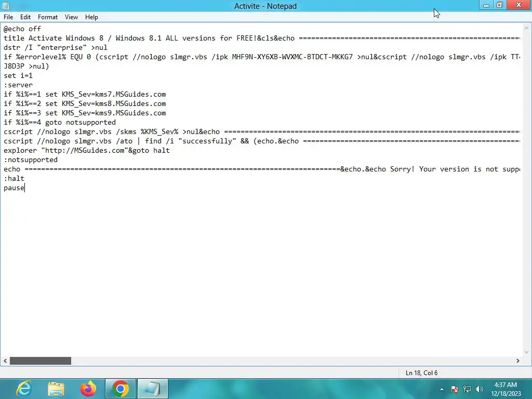Click 'Ln 18, Col 6' in status bar
The height and width of the screenshot is (399, 532).
[x=421, y=373]
